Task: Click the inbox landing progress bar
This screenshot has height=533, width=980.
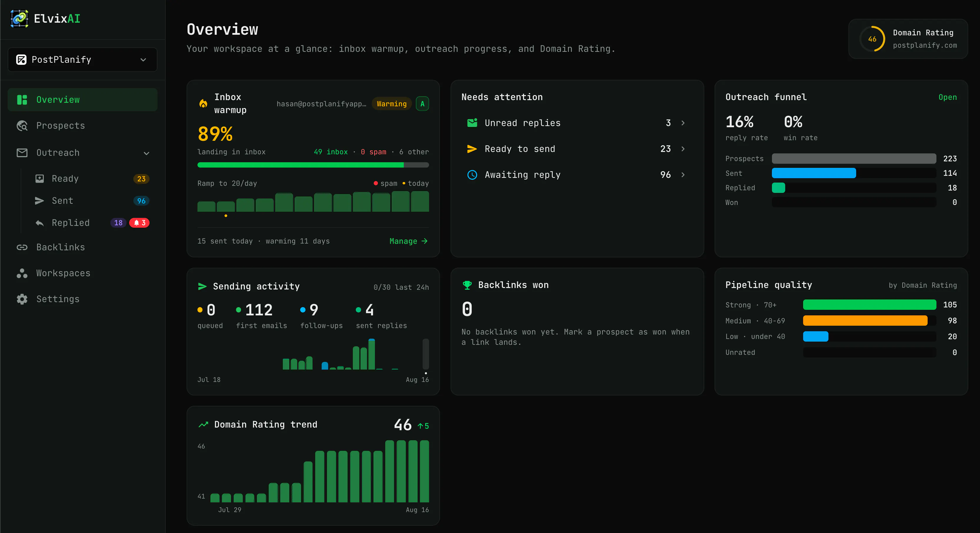Action: 313,165
